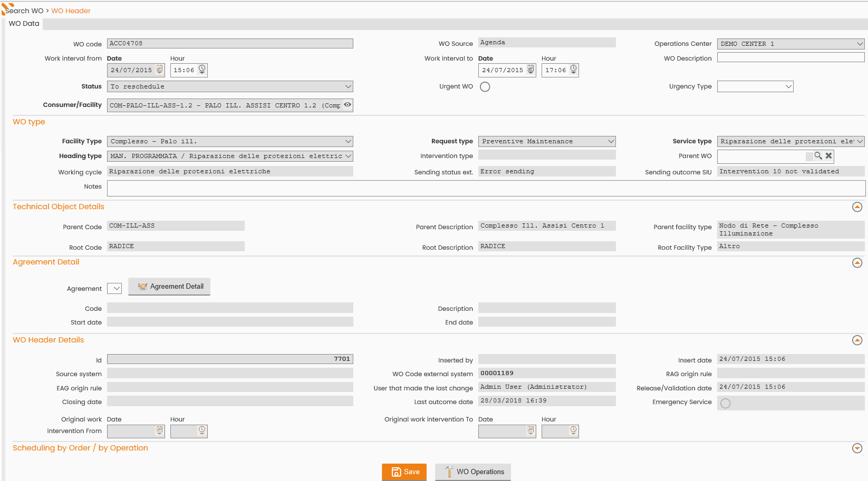
Task: Click Parent Description Complesso Ill. Assisi Centro 1
Action: (x=547, y=225)
